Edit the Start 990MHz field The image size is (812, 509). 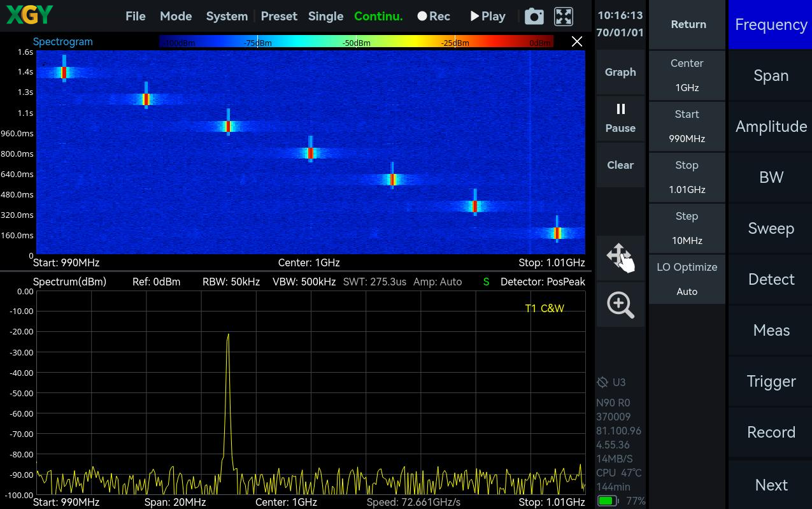(x=687, y=126)
